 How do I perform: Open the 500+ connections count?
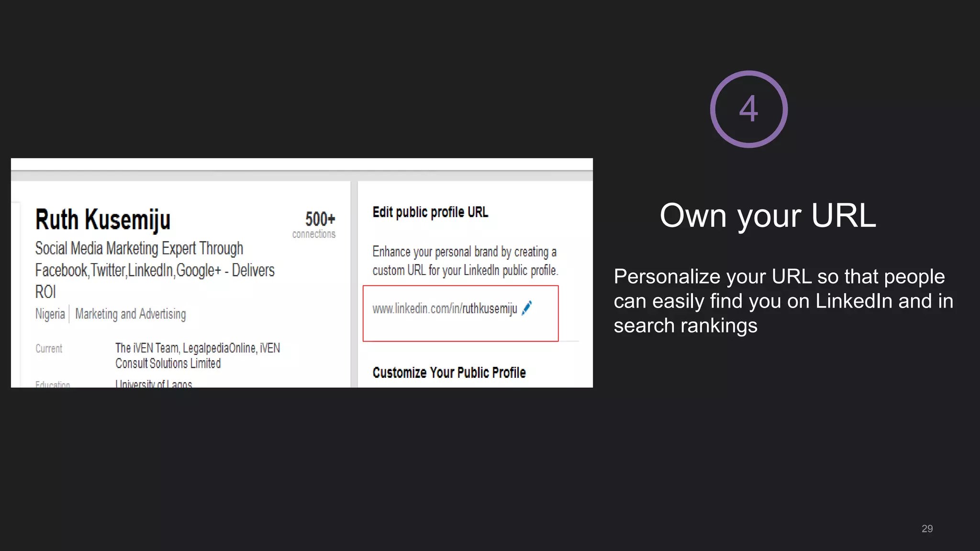click(x=314, y=224)
